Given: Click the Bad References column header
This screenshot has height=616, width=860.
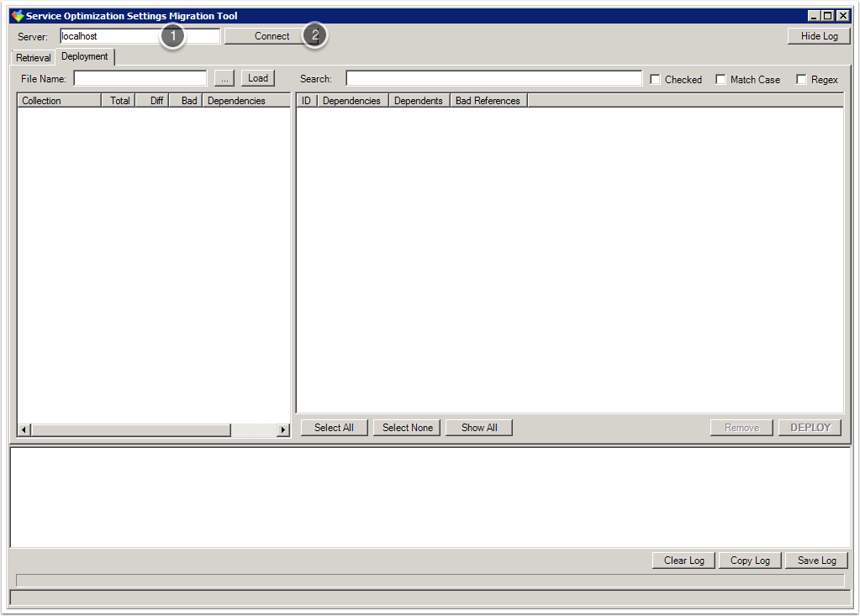Looking at the screenshot, I should tap(488, 101).
